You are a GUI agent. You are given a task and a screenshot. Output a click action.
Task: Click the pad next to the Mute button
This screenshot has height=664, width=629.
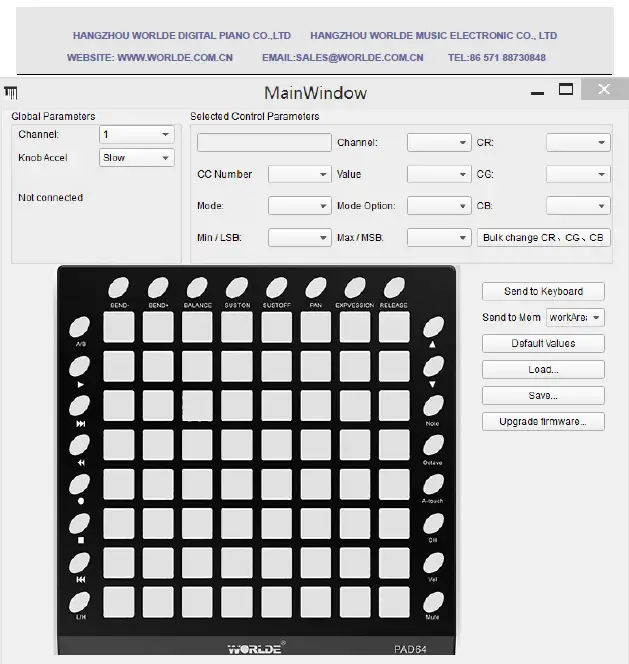click(394, 602)
